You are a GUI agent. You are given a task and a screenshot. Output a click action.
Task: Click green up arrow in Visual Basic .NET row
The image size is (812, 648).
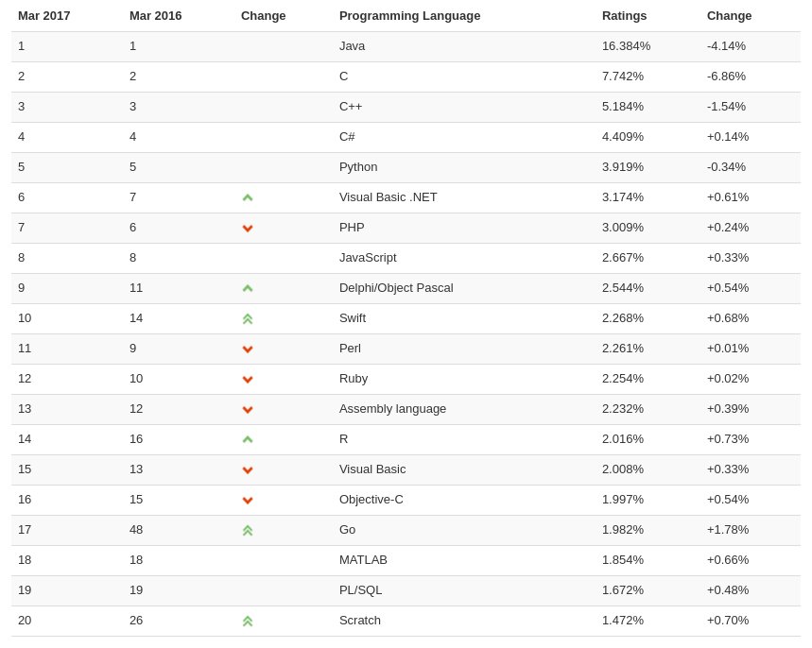[248, 197]
